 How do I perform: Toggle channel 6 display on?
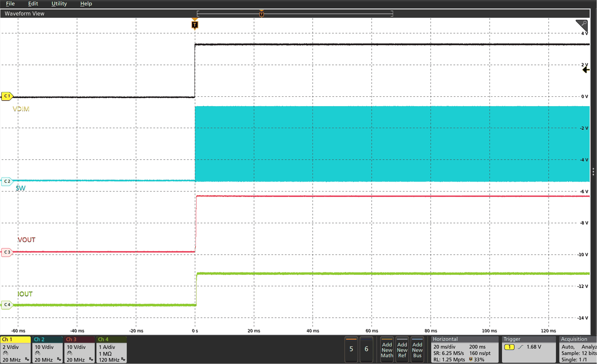(367, 349)
